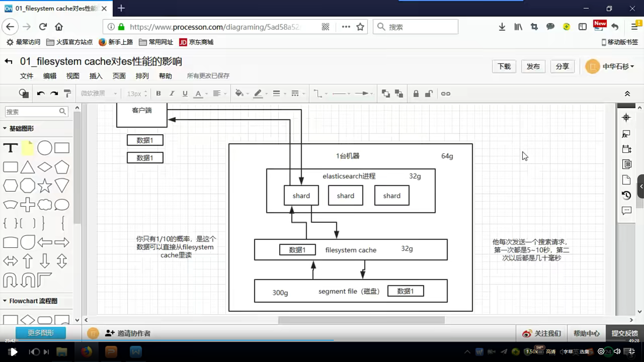Toggle italic text formatting button
Image resolution: width=644 pixels, height=362 pixels.
click(x=172, y=93)
